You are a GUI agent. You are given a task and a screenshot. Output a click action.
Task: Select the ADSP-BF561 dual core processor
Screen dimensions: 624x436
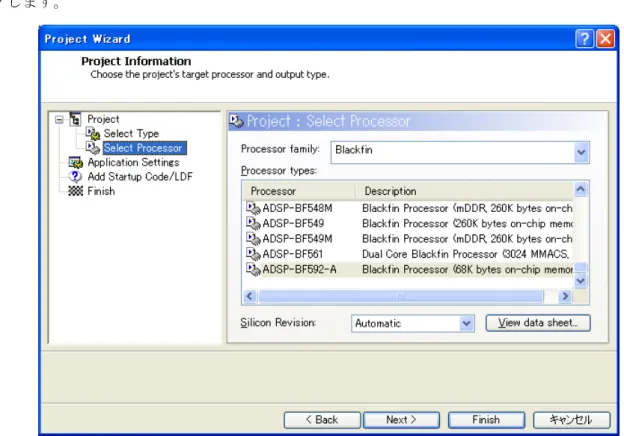[x=292, y=254]
